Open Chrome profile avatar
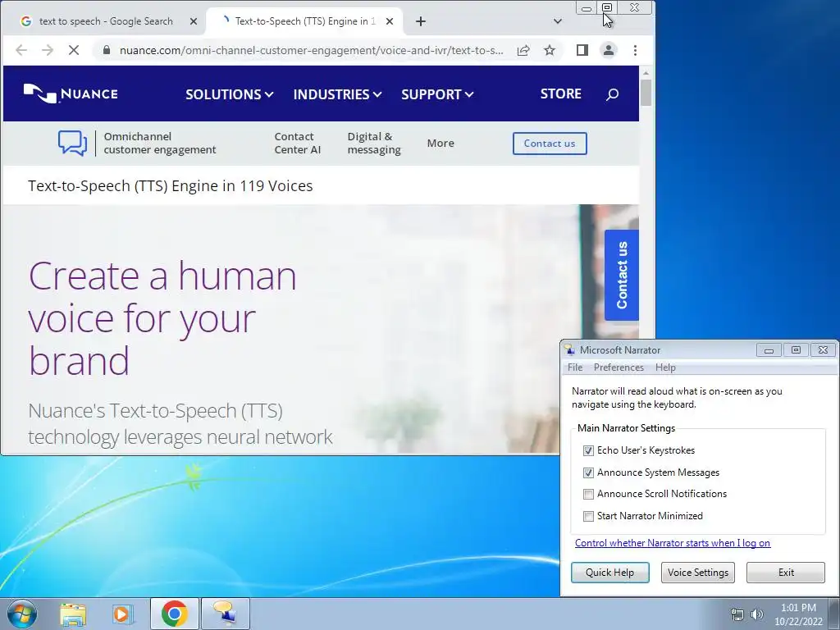The height and width of the screenshot is (630, 840). 609,50
